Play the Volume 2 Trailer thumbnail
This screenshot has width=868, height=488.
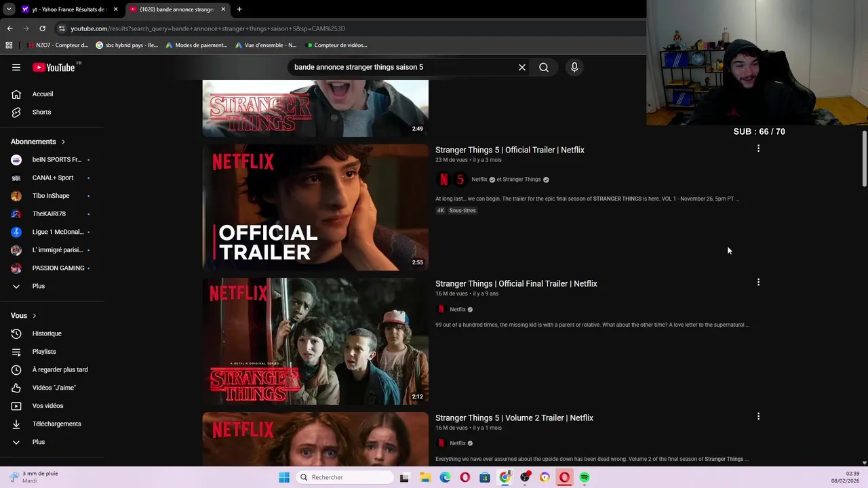pyautogui.click(x=315, y=439)
